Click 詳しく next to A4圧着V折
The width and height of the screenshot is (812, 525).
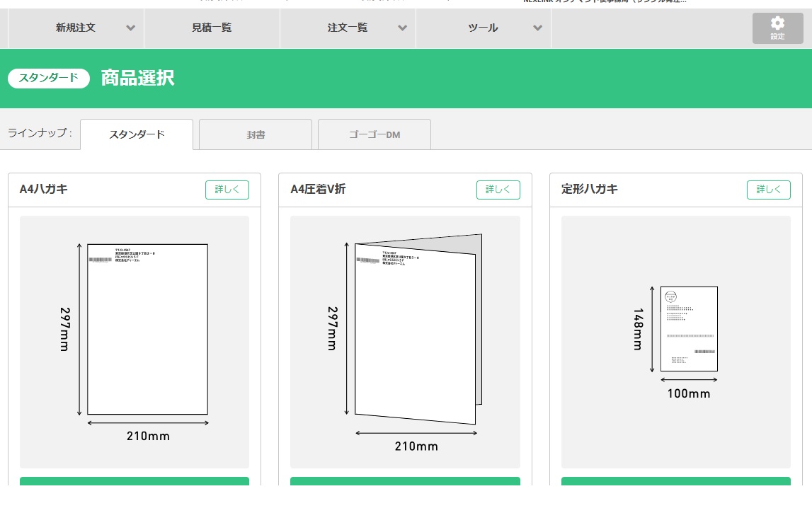pyautogui.click(x=498, y=190)
